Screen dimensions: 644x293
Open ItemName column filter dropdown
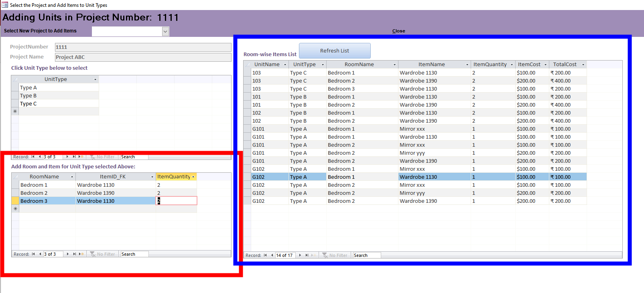click(467, 65)
